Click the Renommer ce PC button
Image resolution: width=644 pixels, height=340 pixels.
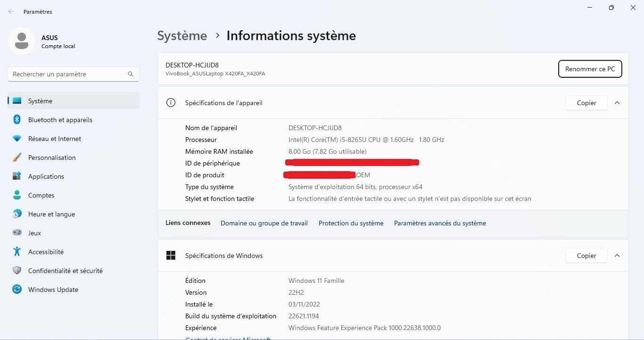pos(590,69)
